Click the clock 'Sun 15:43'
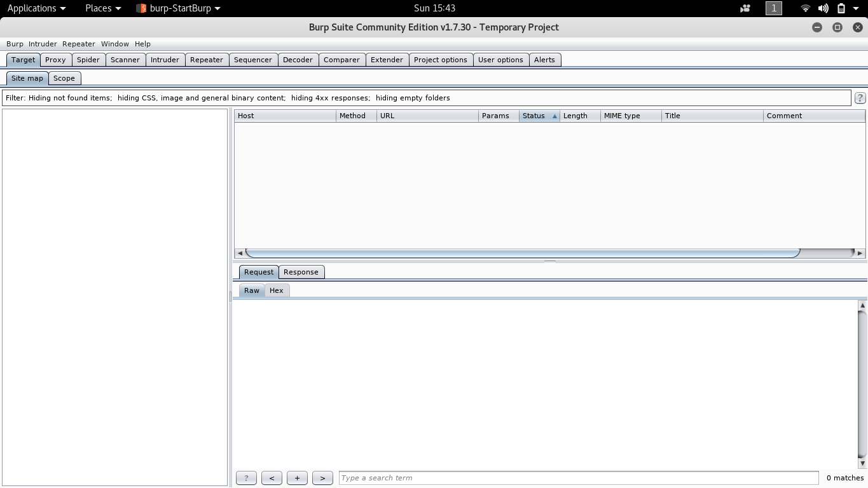This screenshot has width=868, height=488. click(x=434, y=8)
